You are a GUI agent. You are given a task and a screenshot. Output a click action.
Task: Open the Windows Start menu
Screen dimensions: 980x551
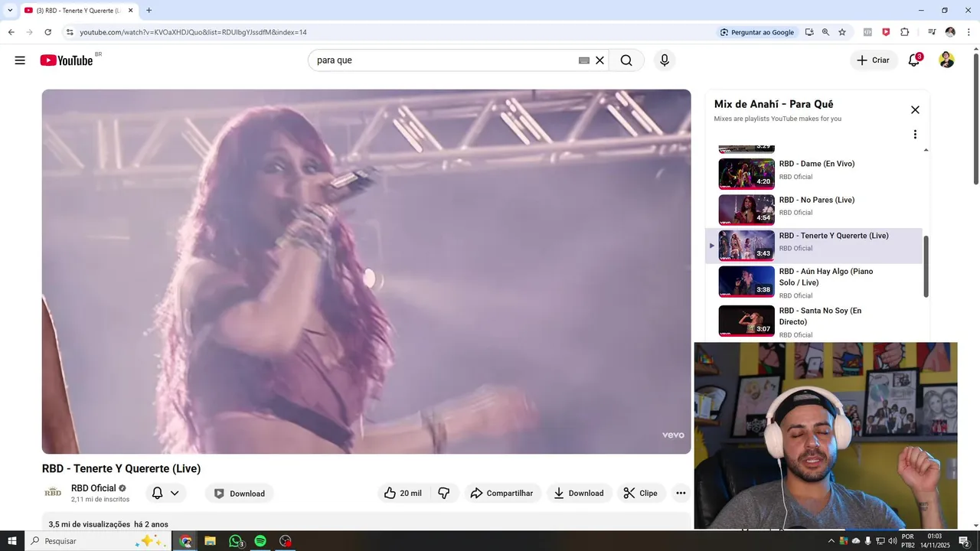(11, 541)
